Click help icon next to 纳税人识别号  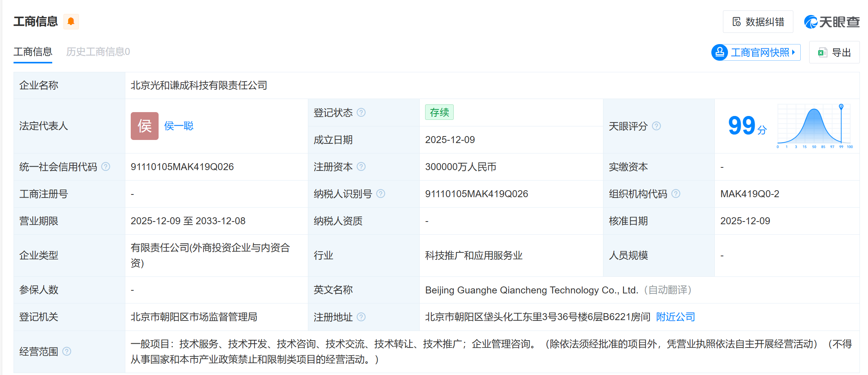tap(381, 194)
